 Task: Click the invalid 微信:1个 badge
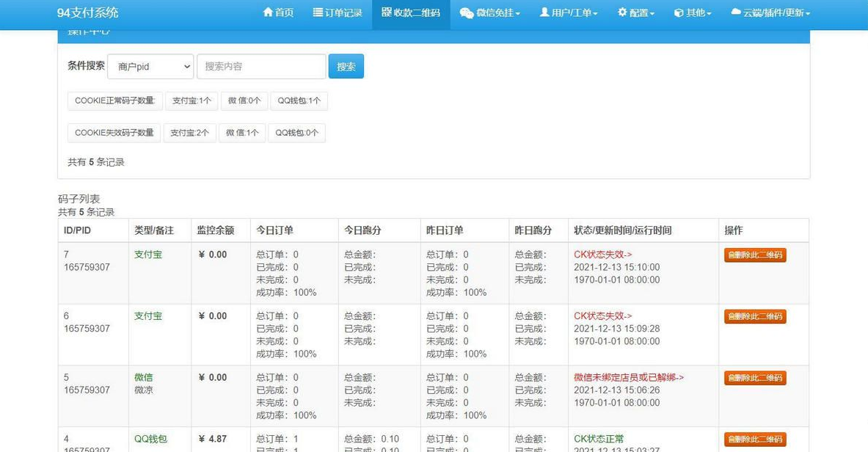(242, 133)
